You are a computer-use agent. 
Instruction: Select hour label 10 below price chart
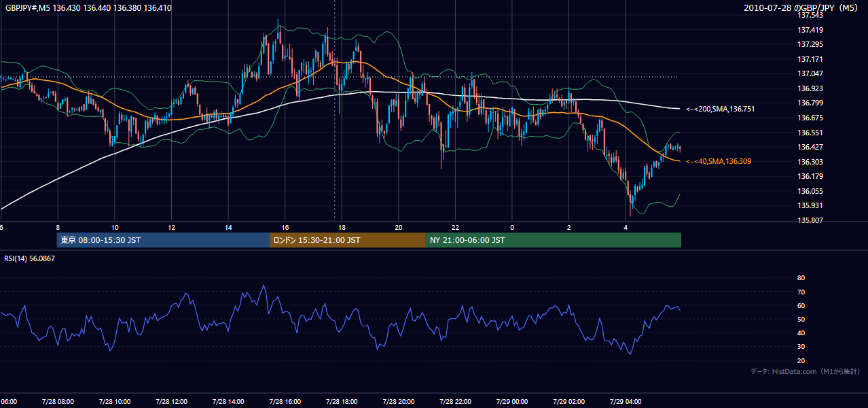click(115, 227)
